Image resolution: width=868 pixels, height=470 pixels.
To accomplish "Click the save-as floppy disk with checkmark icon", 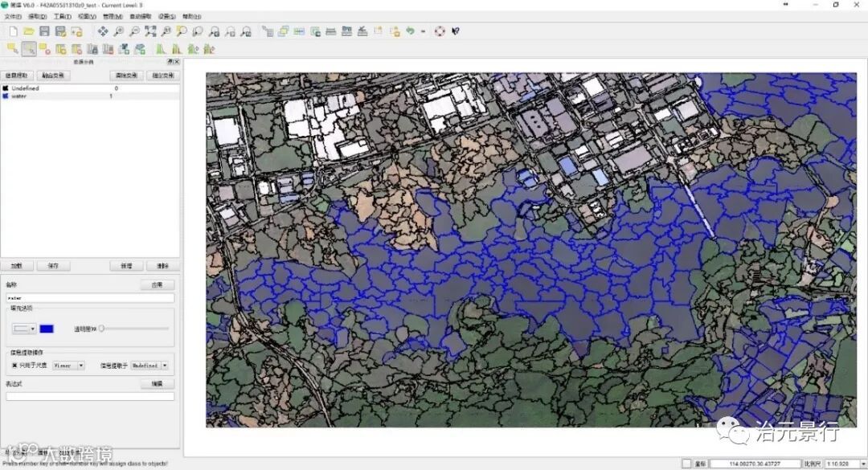I will coord(60,31).
